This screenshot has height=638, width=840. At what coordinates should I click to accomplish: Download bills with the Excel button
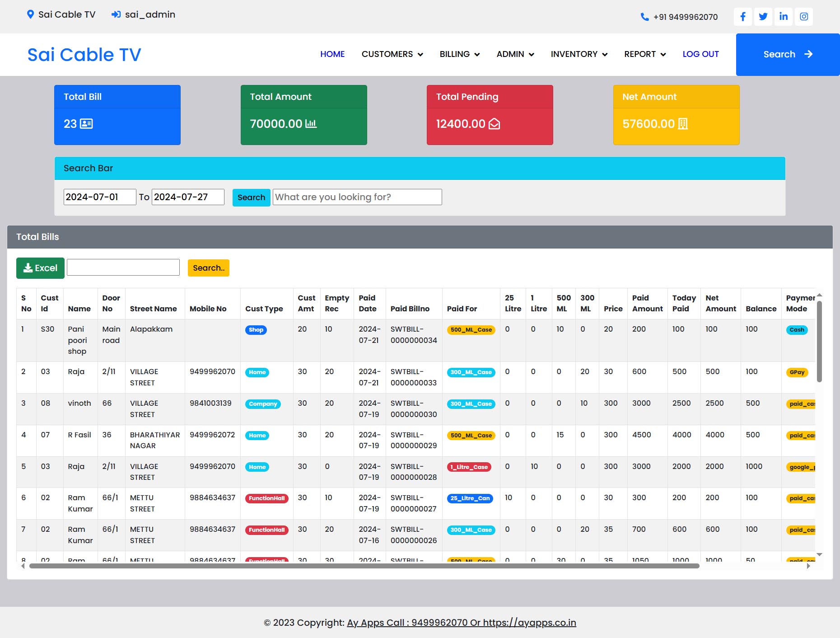point(40,268)
